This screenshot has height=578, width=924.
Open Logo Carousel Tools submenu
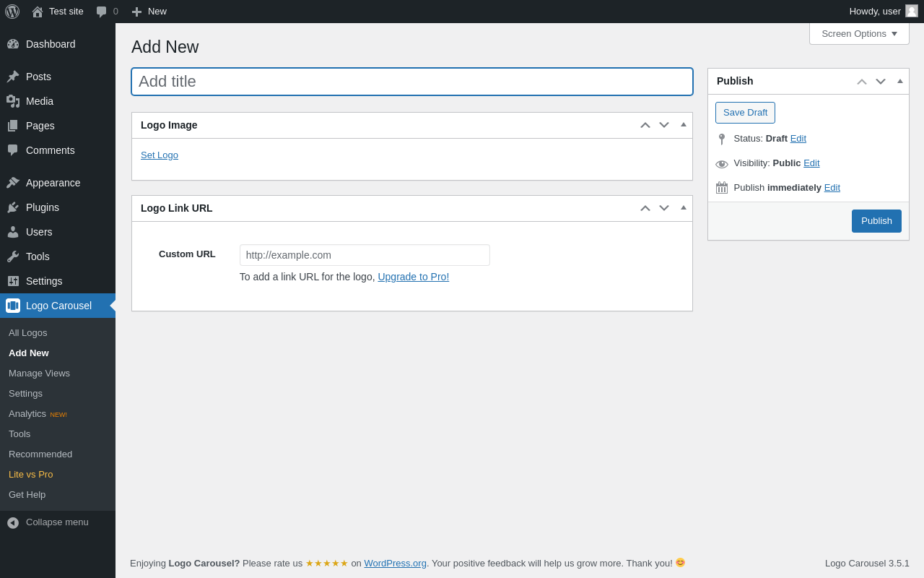click(x=58, y=434)
